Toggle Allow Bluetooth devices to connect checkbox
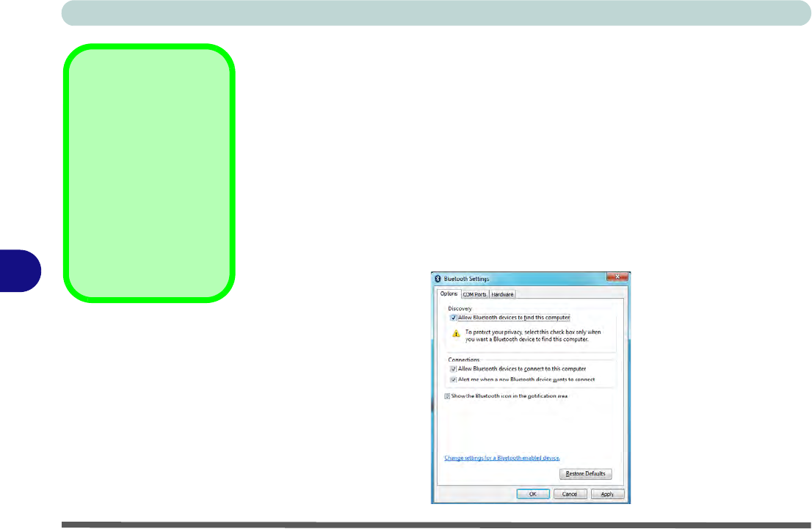812x529 pixels. (453, 369)
